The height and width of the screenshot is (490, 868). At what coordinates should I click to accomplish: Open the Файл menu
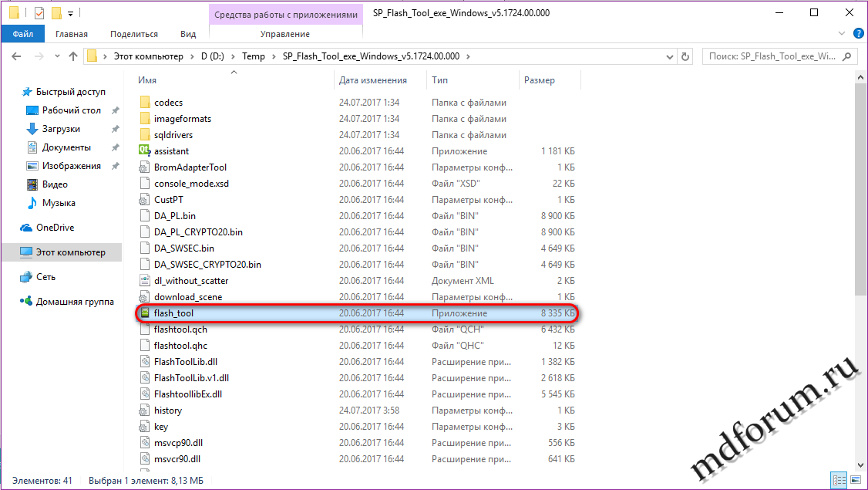tap(22, 34)
